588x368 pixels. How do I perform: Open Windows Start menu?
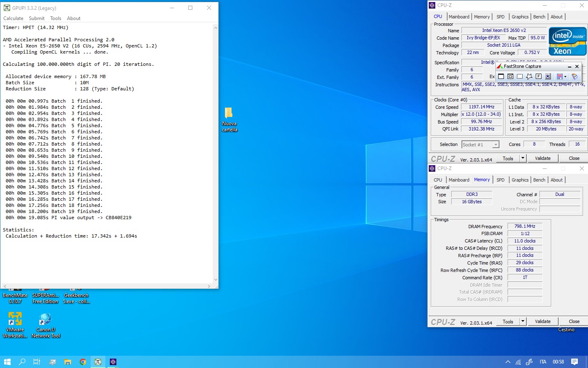tap(7, 362)
